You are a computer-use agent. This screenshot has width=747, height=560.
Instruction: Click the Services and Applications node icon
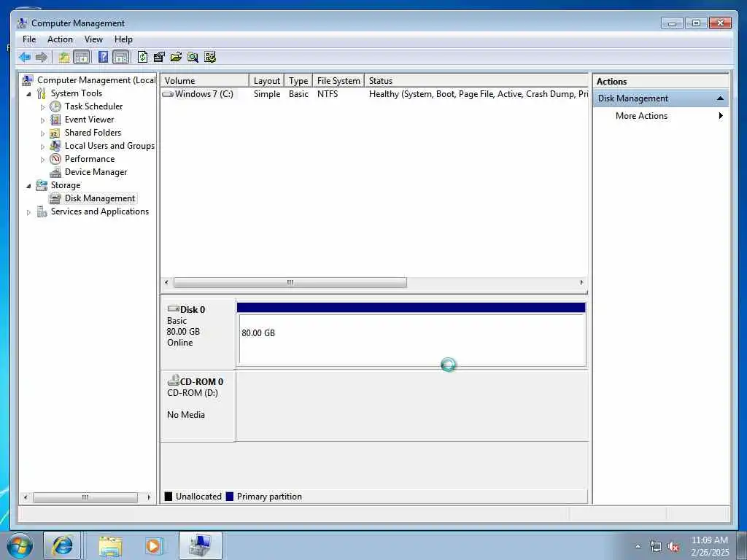click(42, 211)
